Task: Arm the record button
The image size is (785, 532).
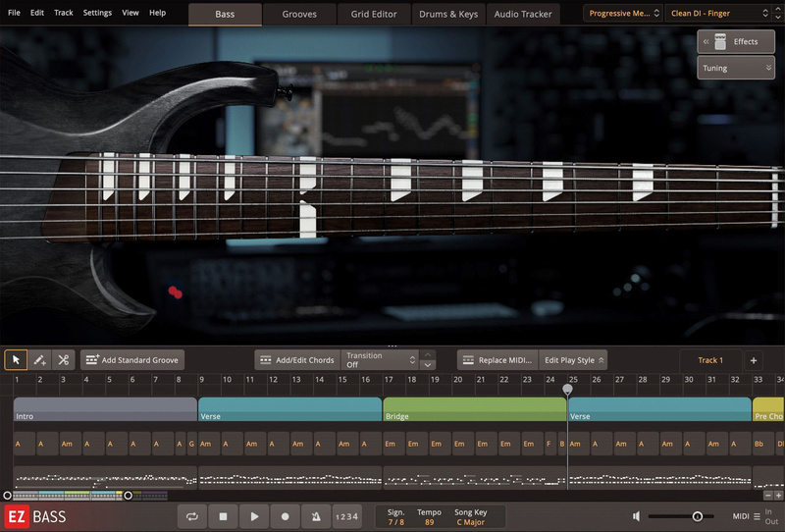Action: 285,516
